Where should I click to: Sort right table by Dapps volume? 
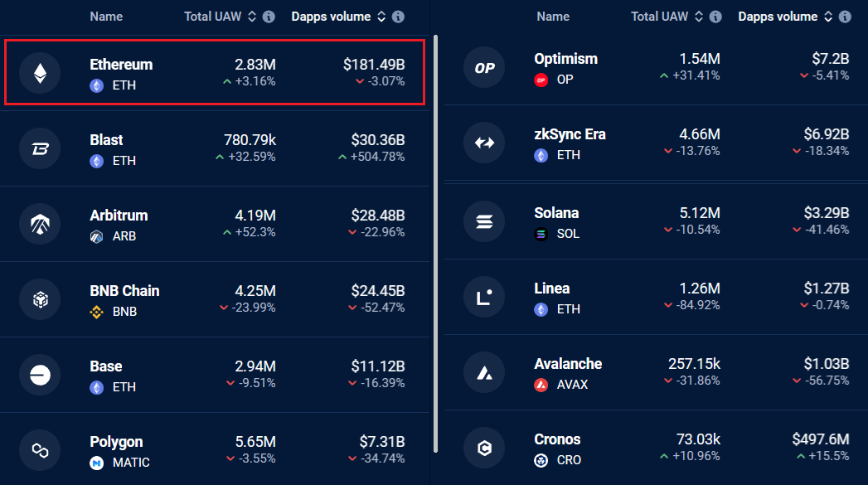tap(827, 17)
